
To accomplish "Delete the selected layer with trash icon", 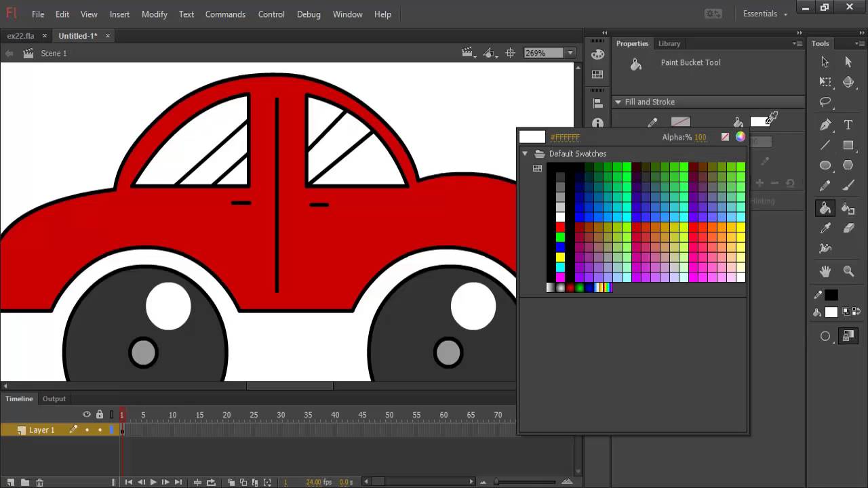I will pos(40,483).
